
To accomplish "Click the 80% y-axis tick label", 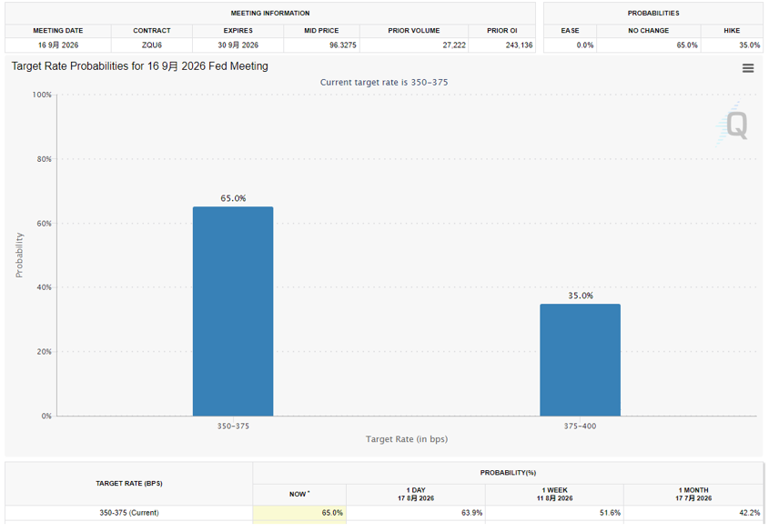I will [44, 159].
